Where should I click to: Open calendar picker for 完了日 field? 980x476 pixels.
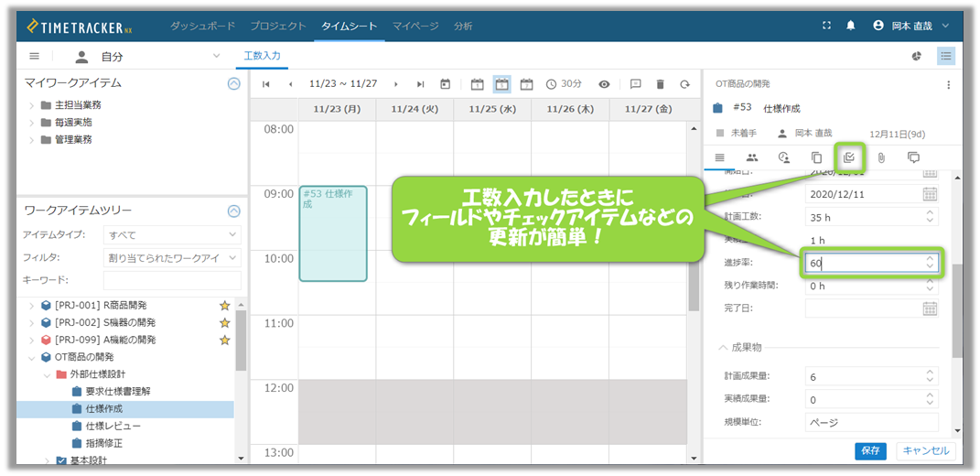coord(930,308)
